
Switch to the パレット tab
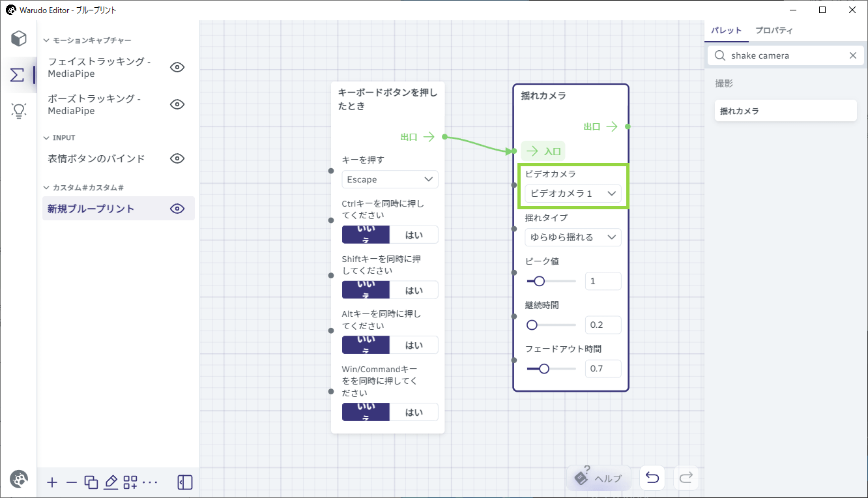coord(726,31)
